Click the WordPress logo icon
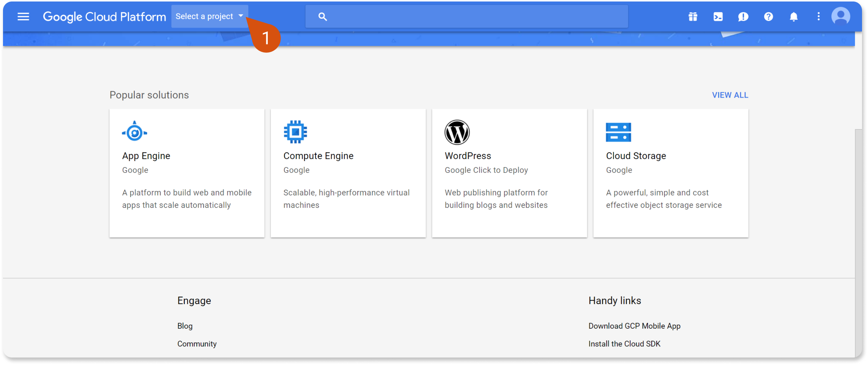Image resolution: width=868 pixels, height=365 pixels. (457, 132)
